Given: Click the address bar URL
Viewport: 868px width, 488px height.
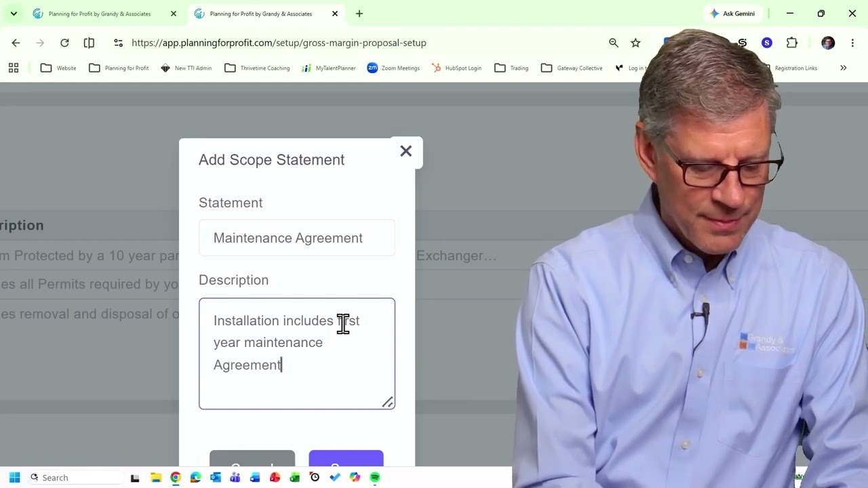Looking at the screenshot, I should [x=279, y=43].
